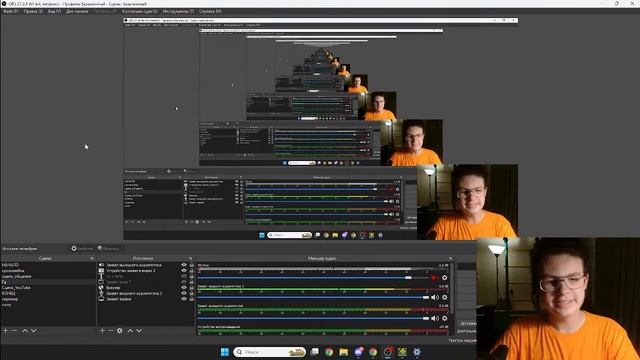The height and width of the screenshot is (360, 640).
Task: Mute Захват входного аудиопотока 2 in mixer
Action: click(435, 297)
